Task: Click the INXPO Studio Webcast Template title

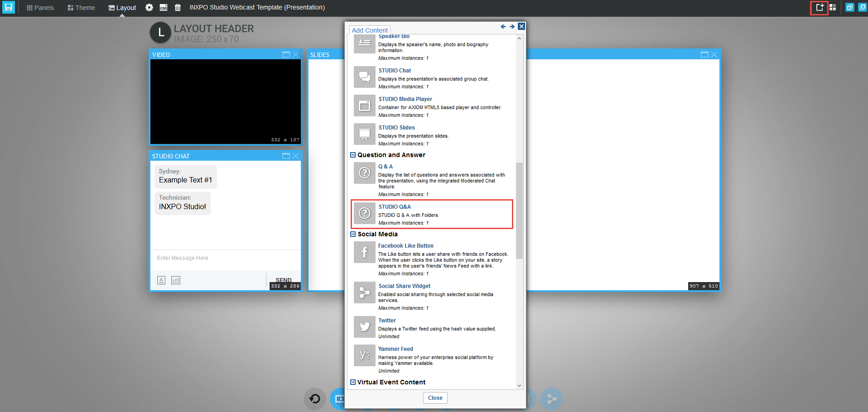Action: (257, 8)
